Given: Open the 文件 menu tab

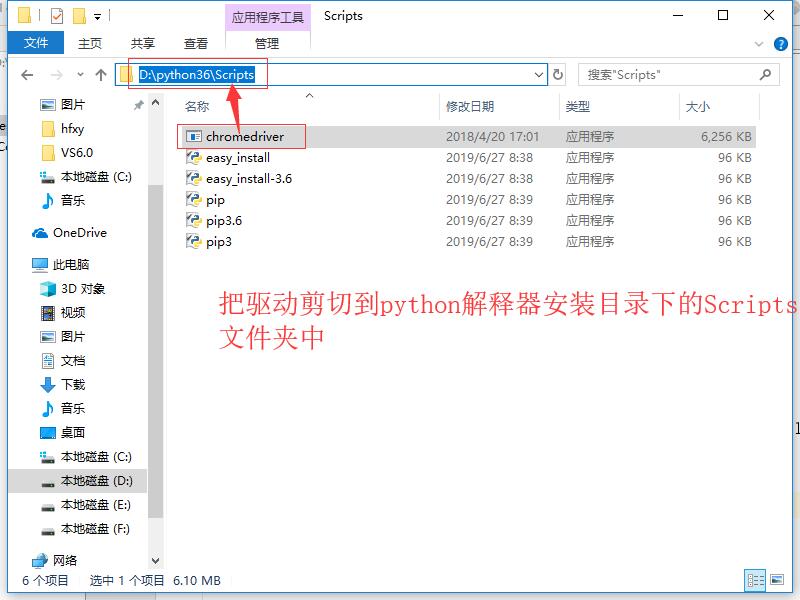Looking at the screenshot, I should pyautogui.click(x=36, y=43).
